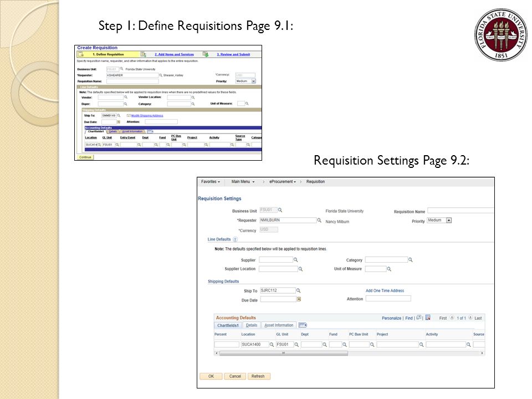Open Vendor lookup in Create Requisition page

tap(126, 98)
